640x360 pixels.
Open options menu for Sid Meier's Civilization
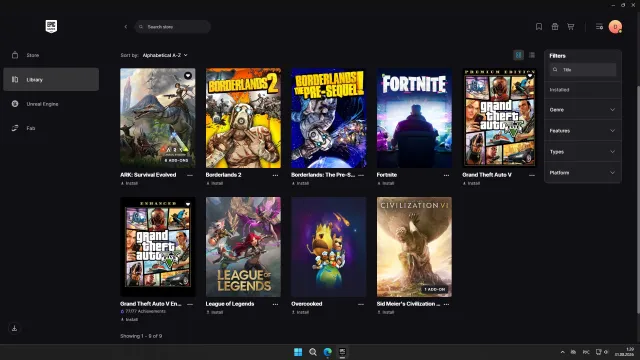click(x=447, y=304)
